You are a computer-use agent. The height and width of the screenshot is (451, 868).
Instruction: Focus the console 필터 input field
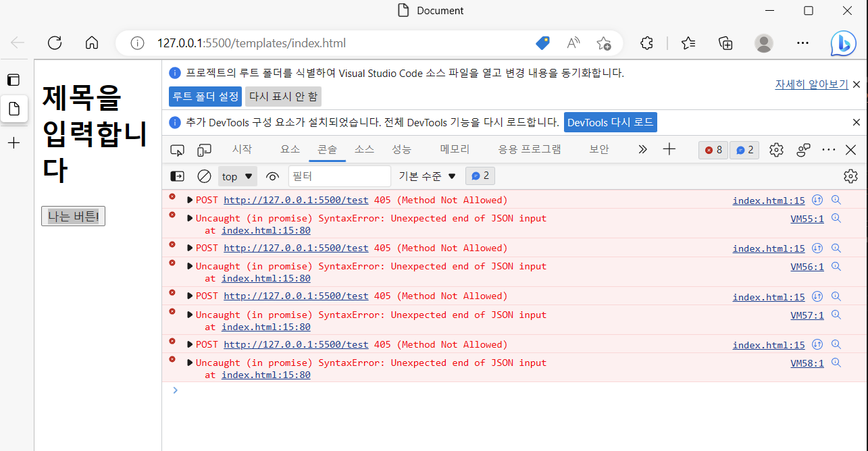pos(340,176)
